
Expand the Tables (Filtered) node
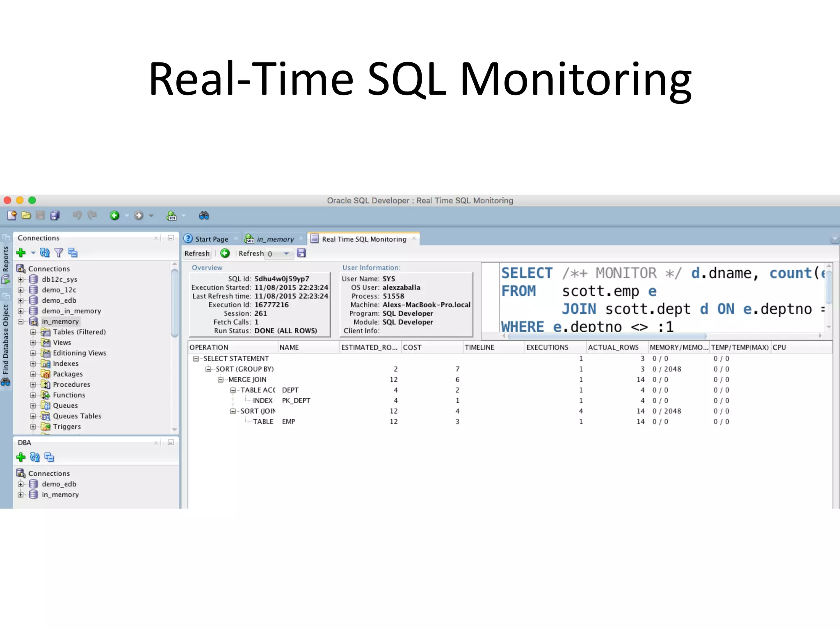click(33, 332)
